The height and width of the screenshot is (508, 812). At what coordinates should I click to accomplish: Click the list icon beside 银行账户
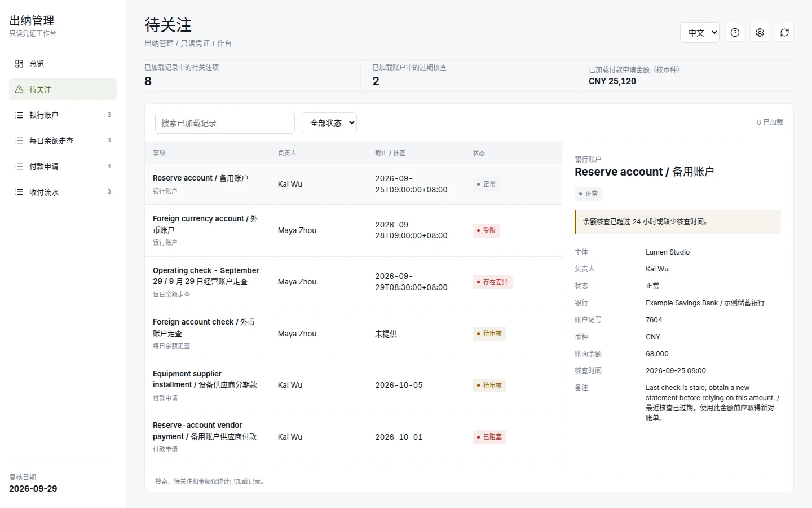pyautogui.click(x=19, y=115)
